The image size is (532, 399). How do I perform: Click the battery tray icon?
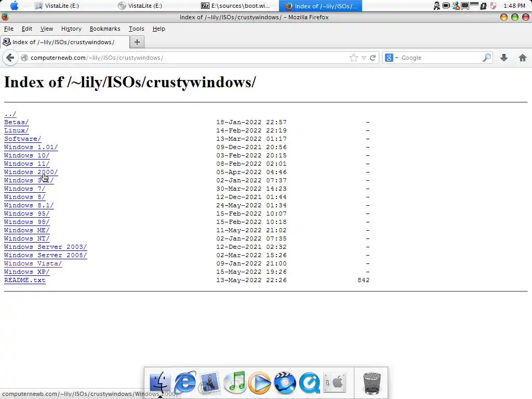(x=446, y=6)
